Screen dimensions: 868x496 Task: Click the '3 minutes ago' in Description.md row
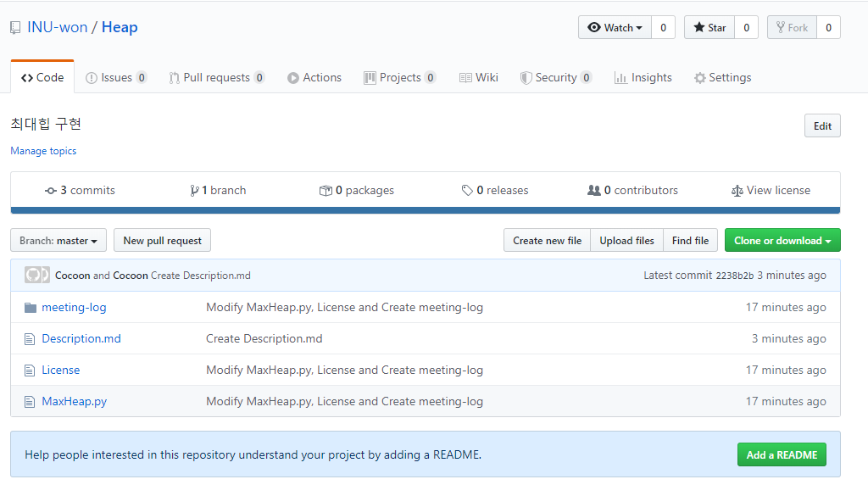pyautogui.click(x=789, y=339)
